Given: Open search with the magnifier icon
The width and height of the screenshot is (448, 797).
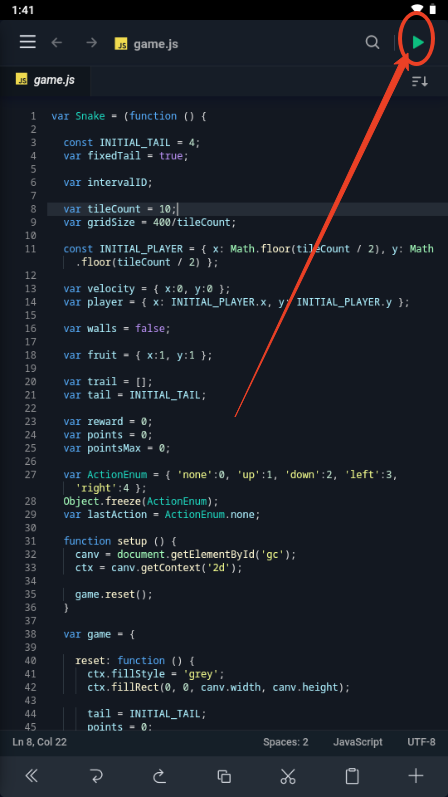Looking at the screenshot, I should coord(372,43).
